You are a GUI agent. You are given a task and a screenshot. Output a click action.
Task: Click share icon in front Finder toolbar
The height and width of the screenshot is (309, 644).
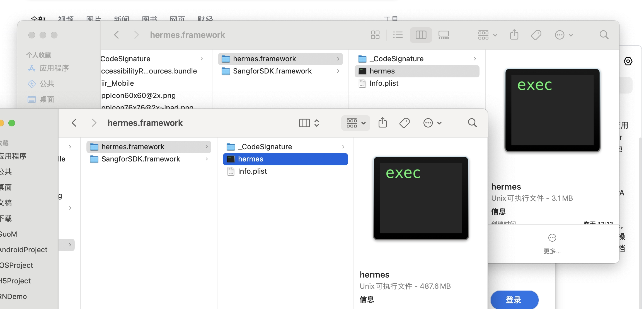point(382,123)
